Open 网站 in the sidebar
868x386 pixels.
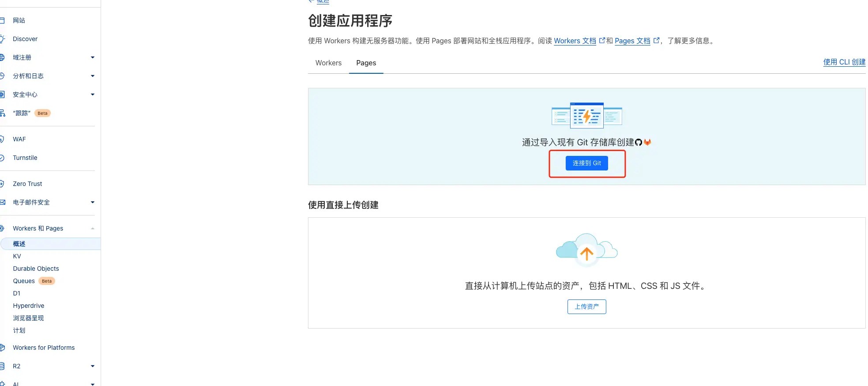(x=19, y=20)
